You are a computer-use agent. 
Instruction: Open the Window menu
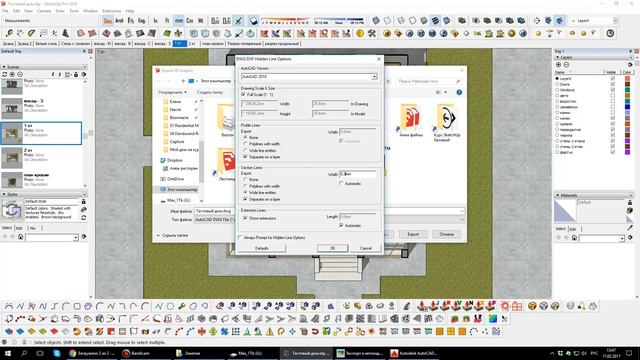point(90,11)
